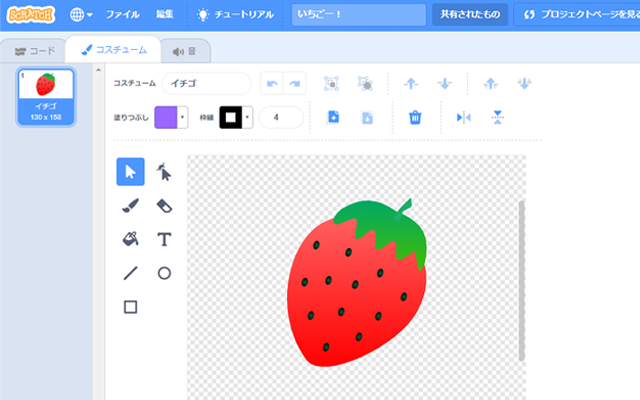Select the Brush tool
This screenshot has height=400, width=640.
tap(131, 206)
